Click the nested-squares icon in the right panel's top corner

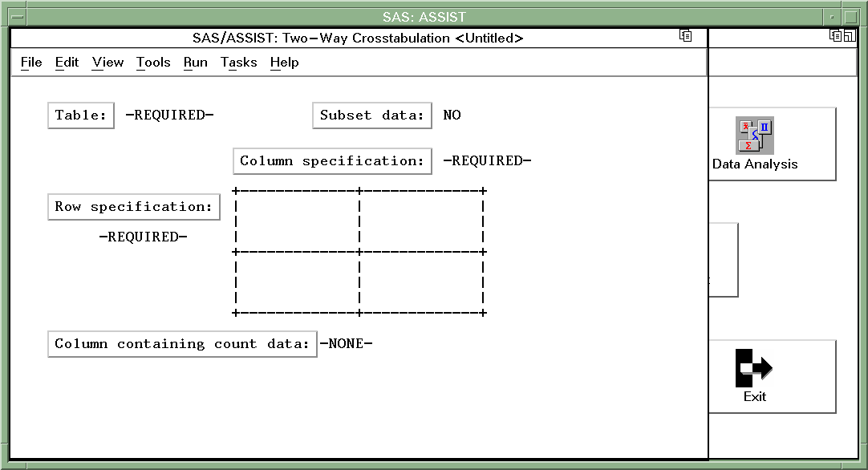click(x=849, y=36)
